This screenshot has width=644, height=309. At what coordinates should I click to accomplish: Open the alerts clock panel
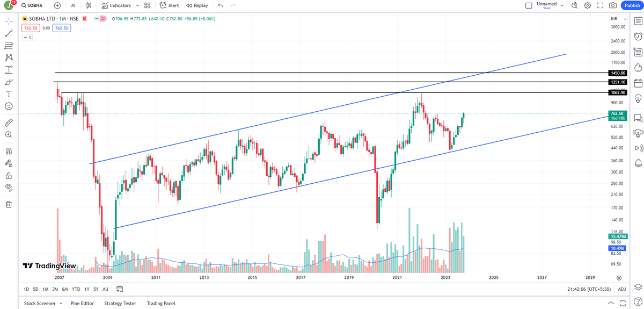coord(638,36)
